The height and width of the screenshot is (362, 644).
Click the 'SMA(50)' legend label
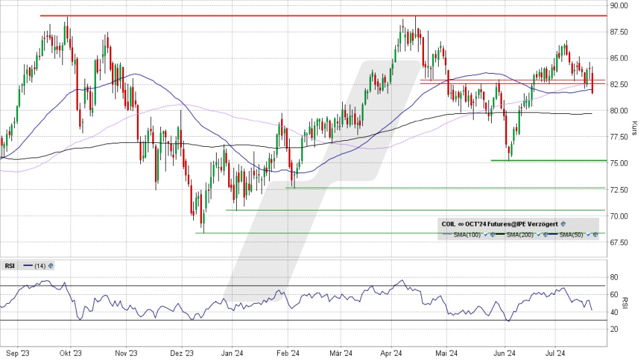pos(572,235)
